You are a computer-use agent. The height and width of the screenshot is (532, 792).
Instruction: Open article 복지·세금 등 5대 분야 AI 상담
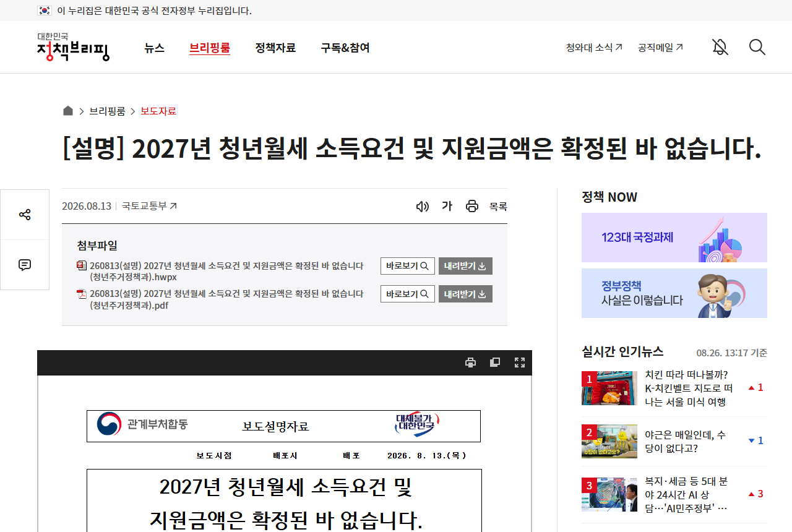click(686, 494)
